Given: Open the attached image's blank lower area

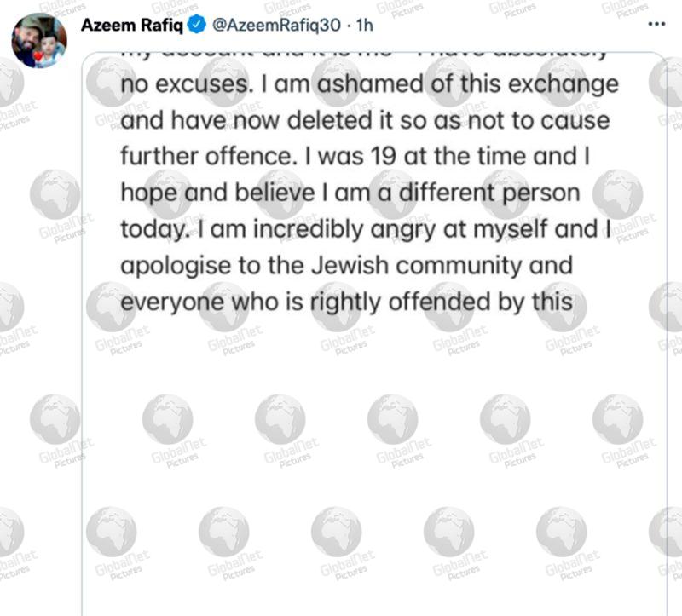Looking at the screenshot, I should pyautogui.click(x=374, y=469).
